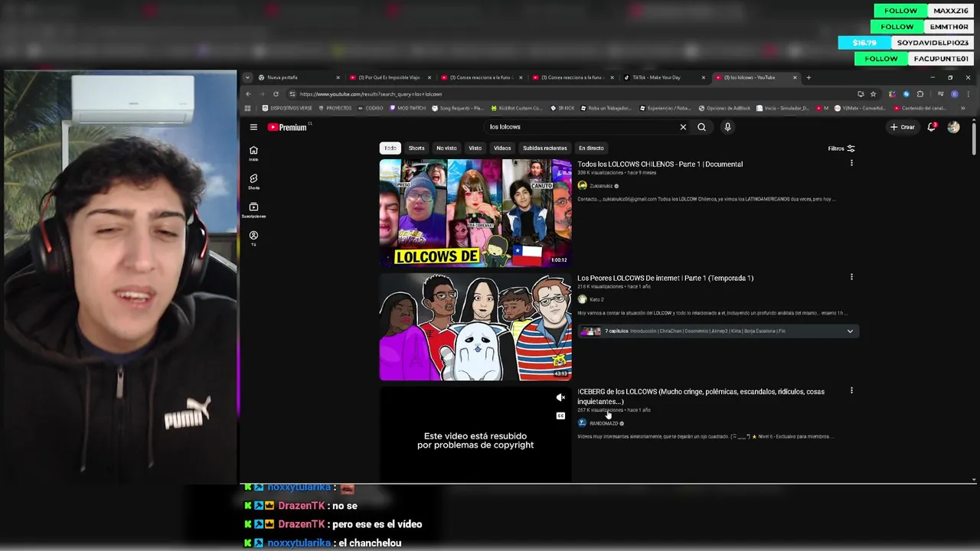Image resolution: width=980 pixels, height=551 pixels.
Task: Select the Videos filter chip
Action: 502,148
